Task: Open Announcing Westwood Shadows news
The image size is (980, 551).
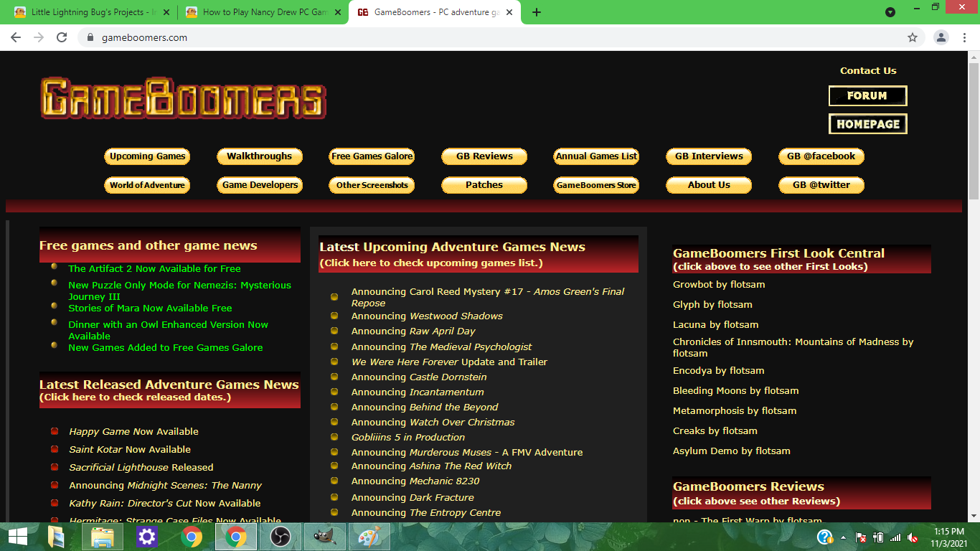Action: (427, 316)
